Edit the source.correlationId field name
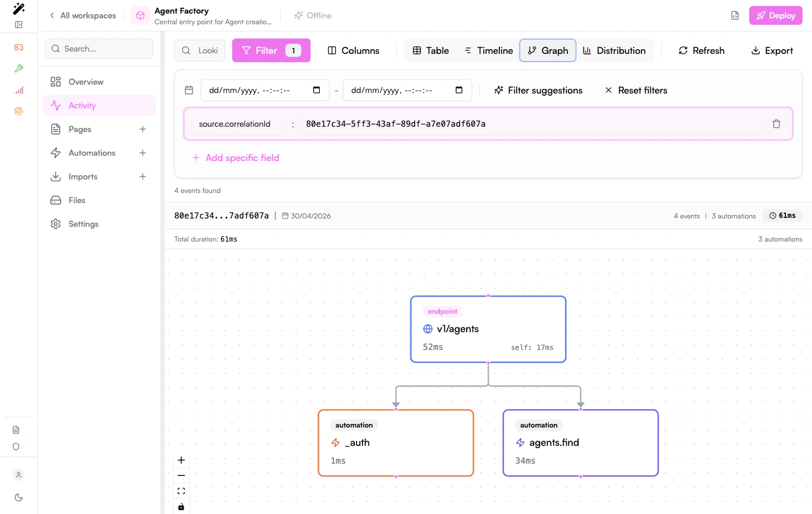 coord(239,124)
